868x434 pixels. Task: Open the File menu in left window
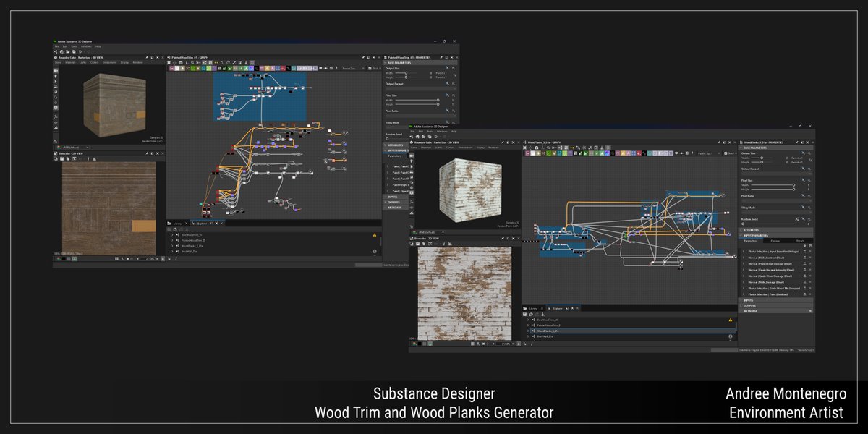pos(56,46)
